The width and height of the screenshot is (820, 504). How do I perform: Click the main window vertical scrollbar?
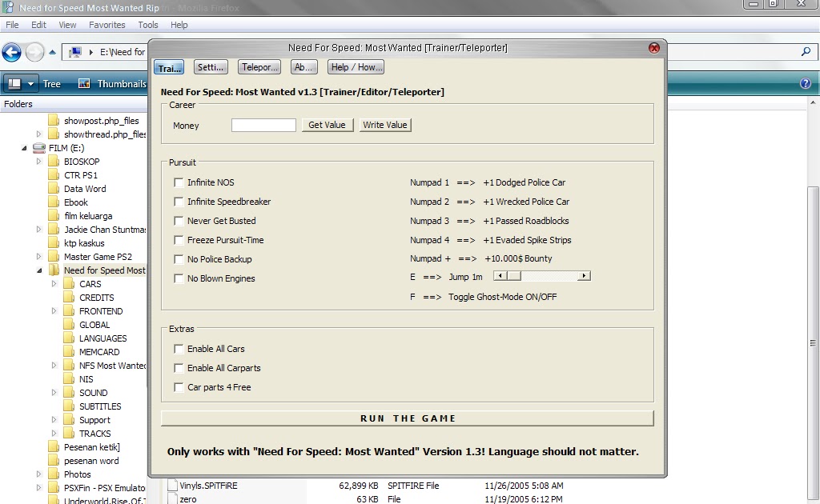(x=813, y=343)
